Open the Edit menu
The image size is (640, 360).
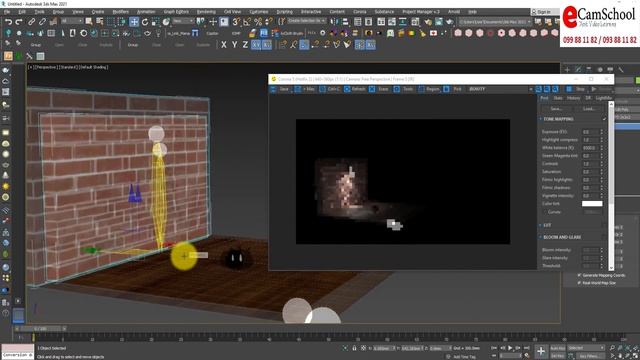pos(21,12)
